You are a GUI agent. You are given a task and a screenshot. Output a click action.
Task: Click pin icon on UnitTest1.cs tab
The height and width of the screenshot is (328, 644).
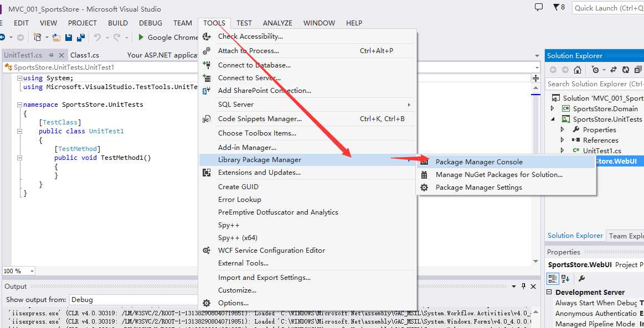[x=51, y=55]
